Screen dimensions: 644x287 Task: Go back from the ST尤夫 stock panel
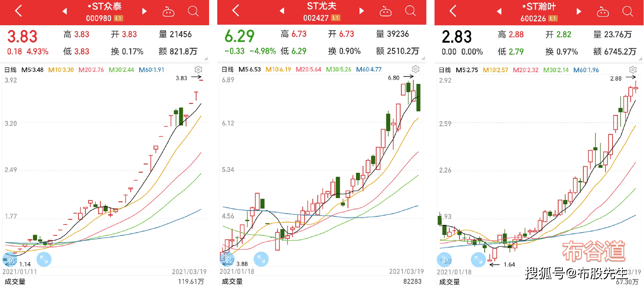coord(236,10)
